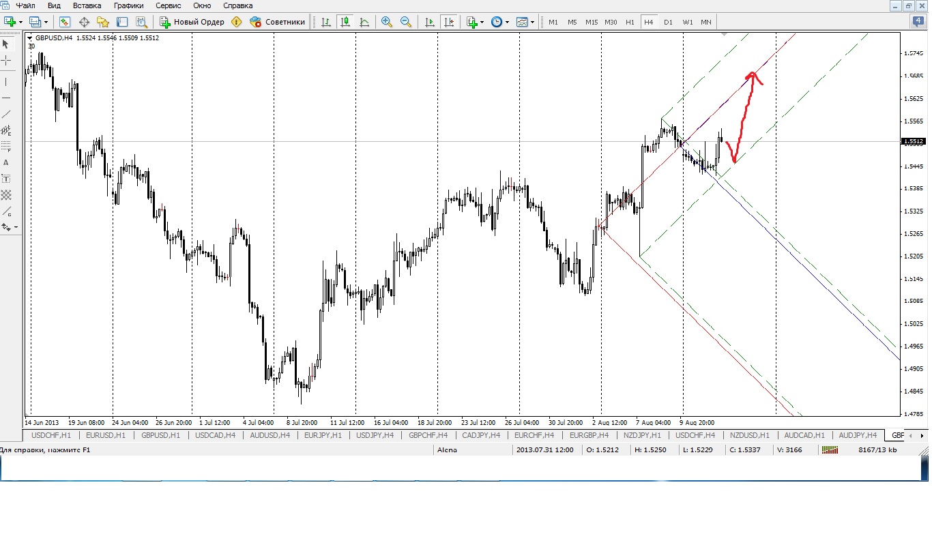Select the horizontal line tool
932x560 pixels.
(6, 98)
